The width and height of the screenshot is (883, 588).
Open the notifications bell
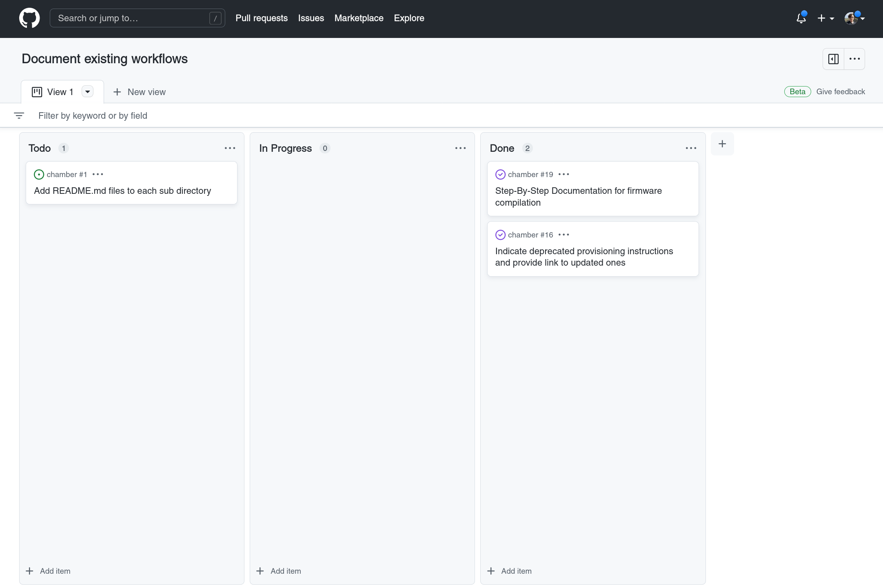click(x=801, y=18)
